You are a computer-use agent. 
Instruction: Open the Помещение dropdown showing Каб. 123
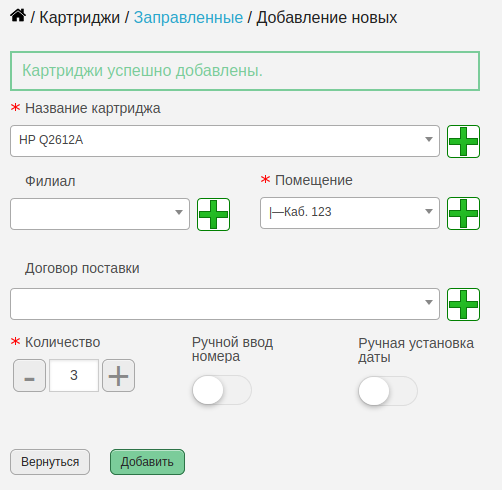[x=350, y=213]
